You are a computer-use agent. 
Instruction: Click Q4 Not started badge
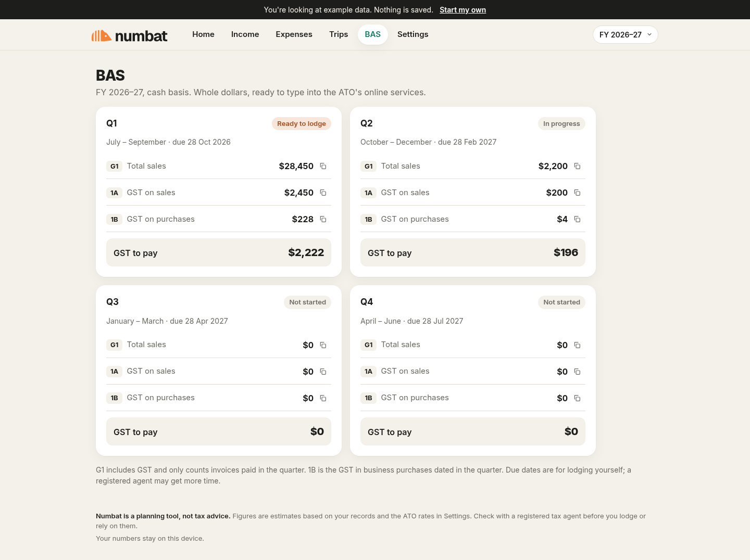coord(561,302)
